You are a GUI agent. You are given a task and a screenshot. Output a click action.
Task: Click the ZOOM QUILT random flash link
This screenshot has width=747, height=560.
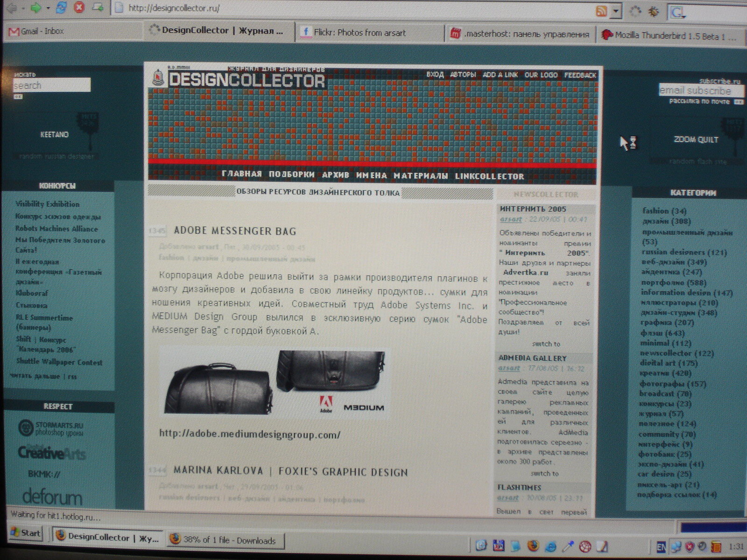pyautogui.click(x=696, y=140)
